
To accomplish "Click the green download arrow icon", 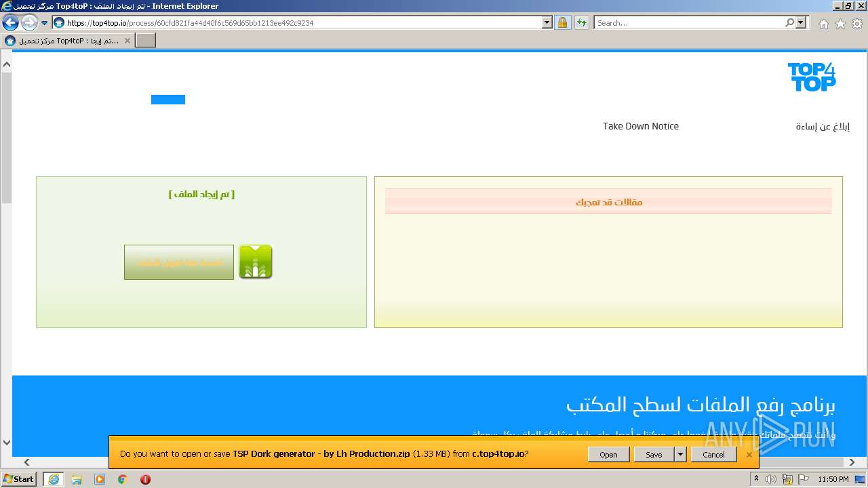I will click(256, 262).
